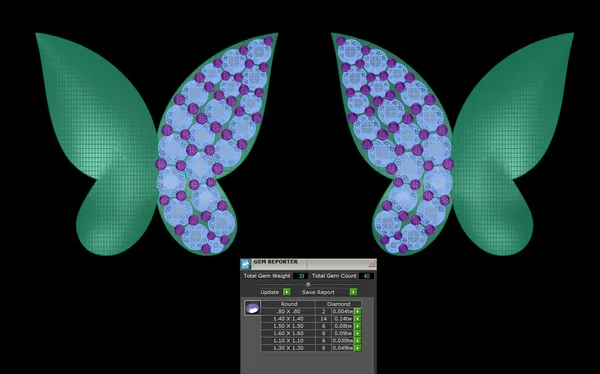
Task: Click the 0.08tw weight cell
Action: click(342, 326)
